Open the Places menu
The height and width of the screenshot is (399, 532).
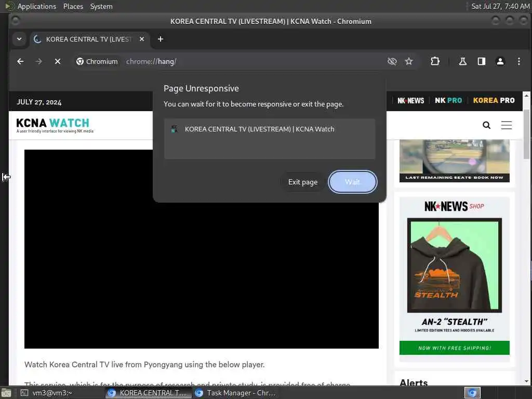(x=73, y=6)
